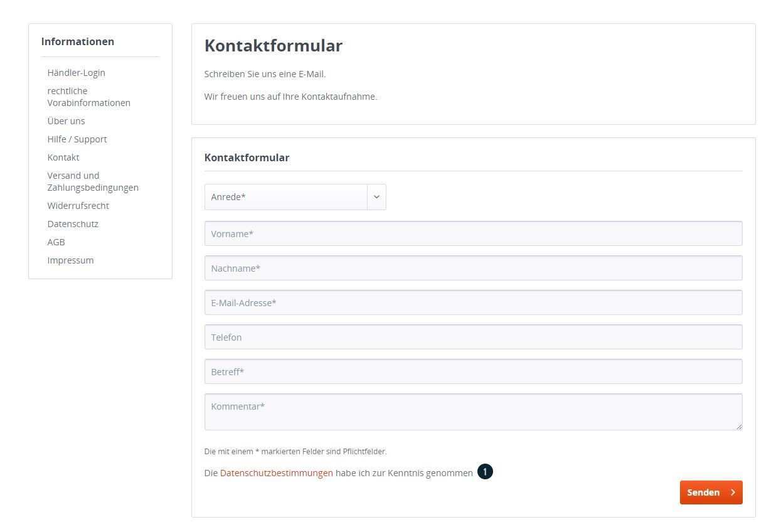Click into the Nachname field

473,268
